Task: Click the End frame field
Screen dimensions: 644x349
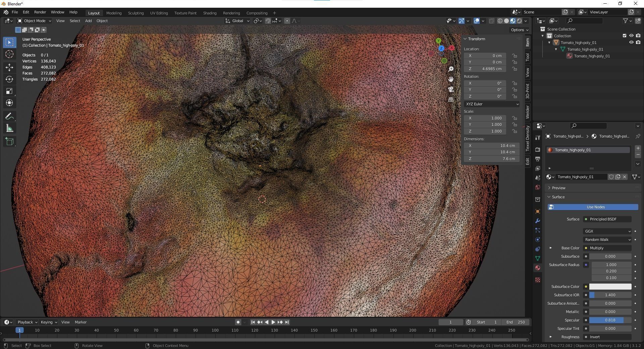Action: [516, 322]
